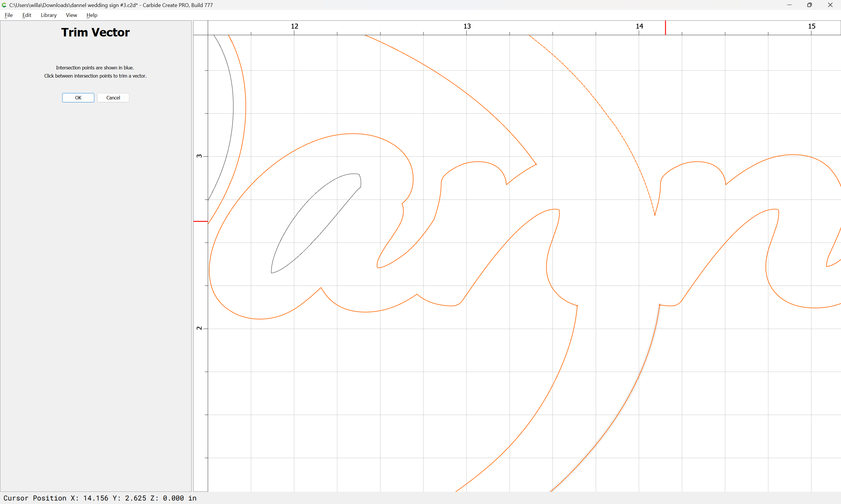
Task: Click the 13 label on the top ruler
Action: click(x=467, y=26)
